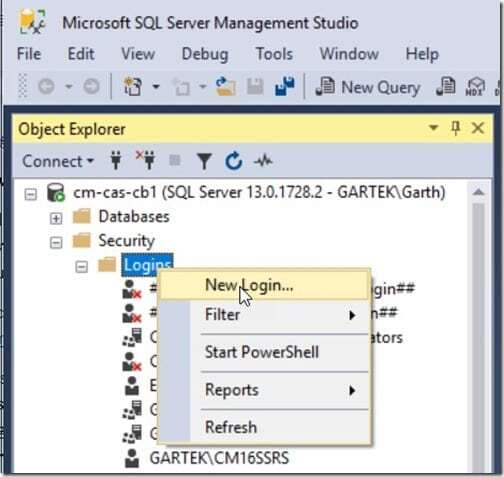Open the Filter submenu in context menu
This screenshot has width=504, height=477.
click(265, 315)
